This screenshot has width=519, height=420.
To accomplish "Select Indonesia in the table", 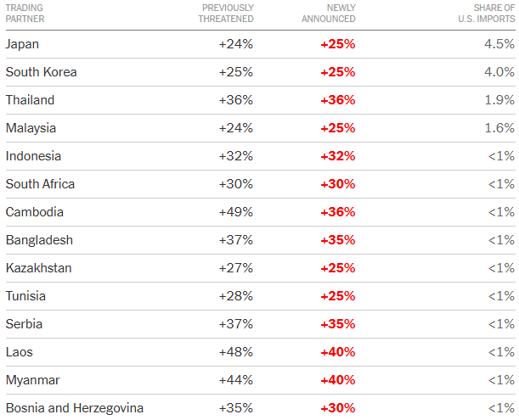I will (x=33, y=156).
